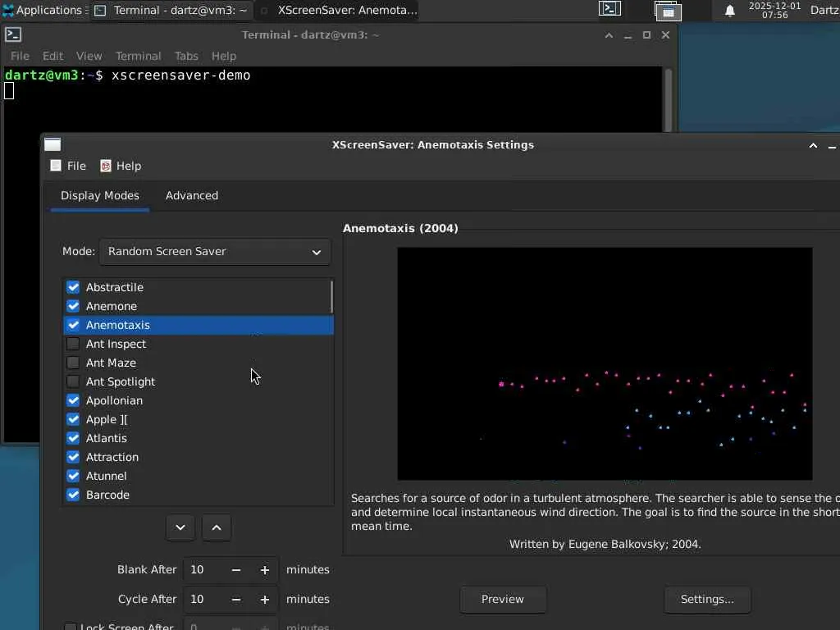
Task: Click the Terminal window's title icon
Action: [x=13, y=34]
